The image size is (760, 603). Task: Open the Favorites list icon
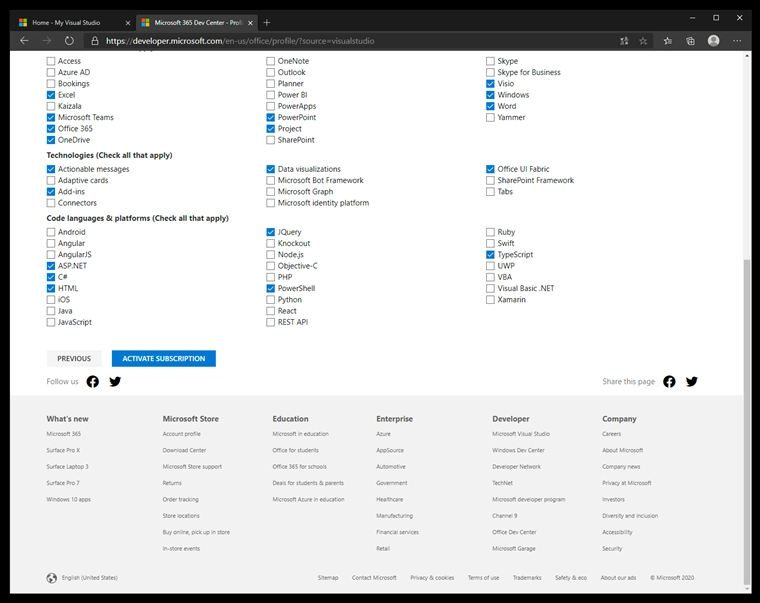click(x=668, y=41)
